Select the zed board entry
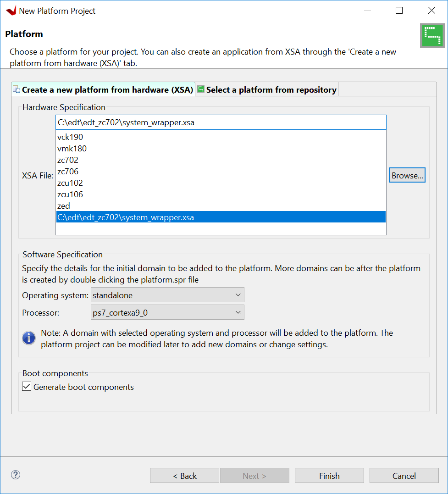The width and height of the screenshot is (448, 494). point(64,206)
